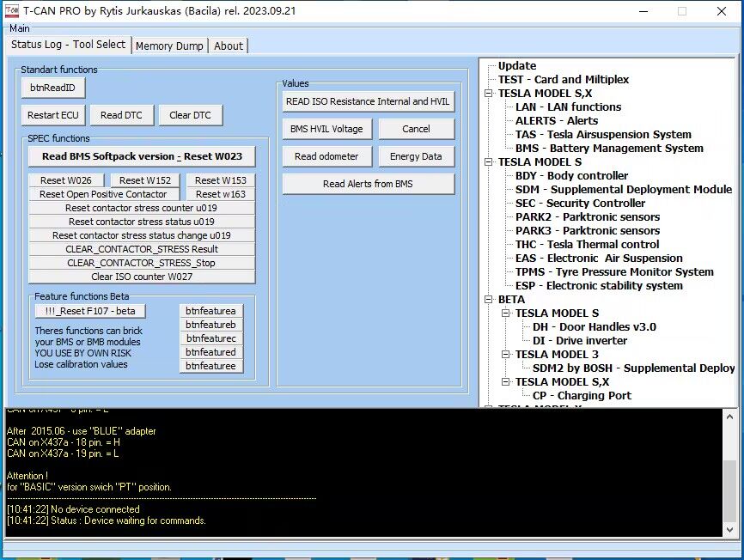Open the Memory Dump tab
The width and height of the screenshot is (744, 560).
[x=169, y=46]
